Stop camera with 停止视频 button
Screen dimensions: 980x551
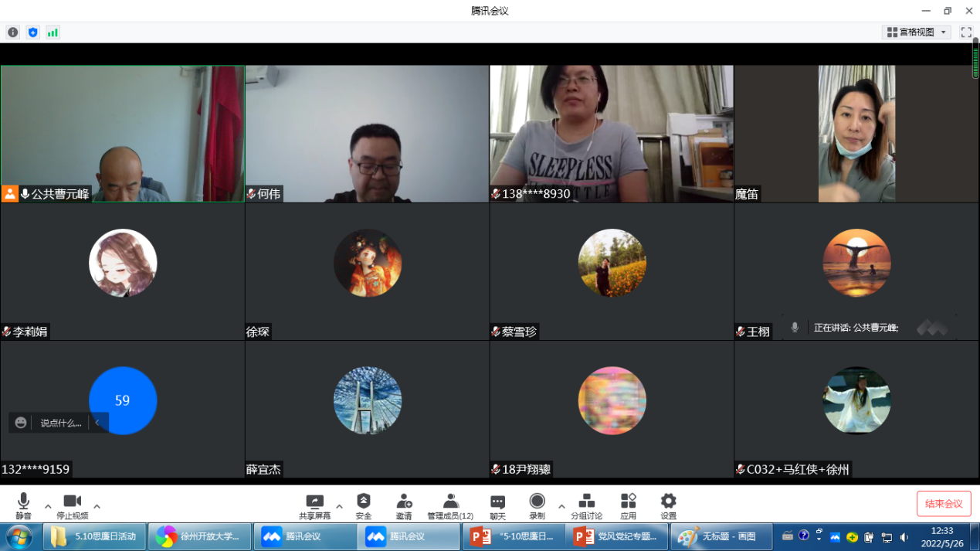tap(72, 505)
